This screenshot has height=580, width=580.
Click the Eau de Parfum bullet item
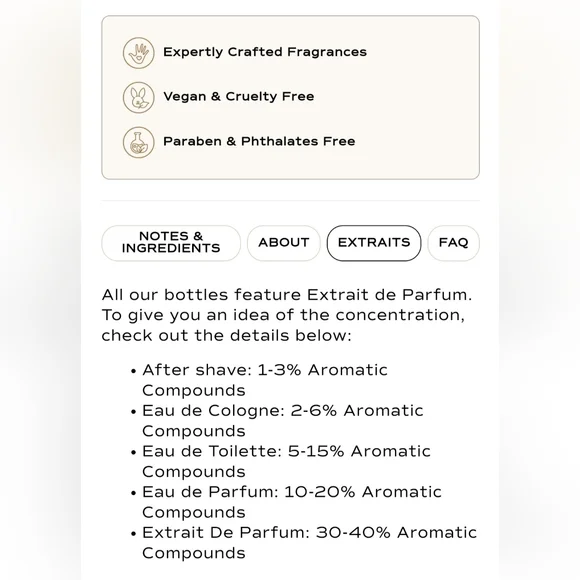[x=292, y=502]
